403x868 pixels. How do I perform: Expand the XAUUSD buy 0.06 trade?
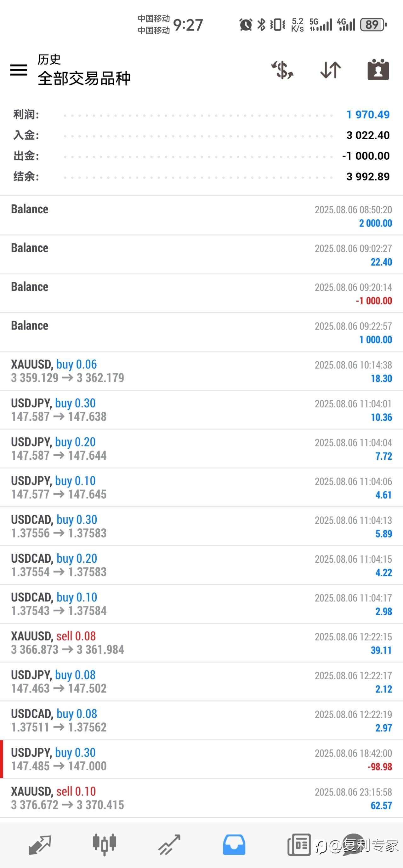pos(201,371)
